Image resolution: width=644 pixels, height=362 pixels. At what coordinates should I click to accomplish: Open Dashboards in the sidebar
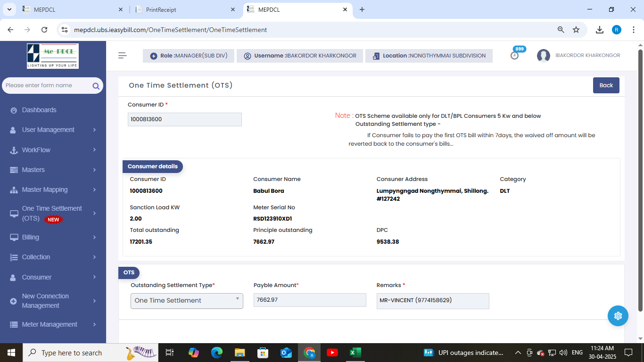(39, 110)
